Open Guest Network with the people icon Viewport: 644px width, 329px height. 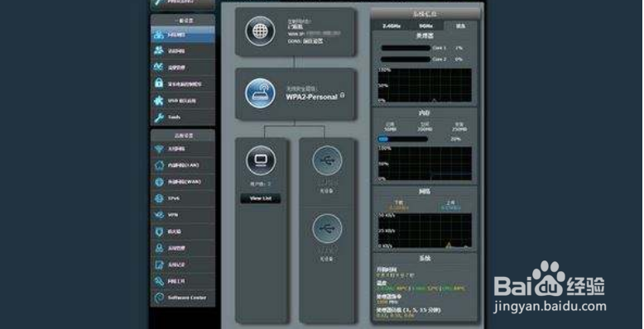click(x=183, y=51)
